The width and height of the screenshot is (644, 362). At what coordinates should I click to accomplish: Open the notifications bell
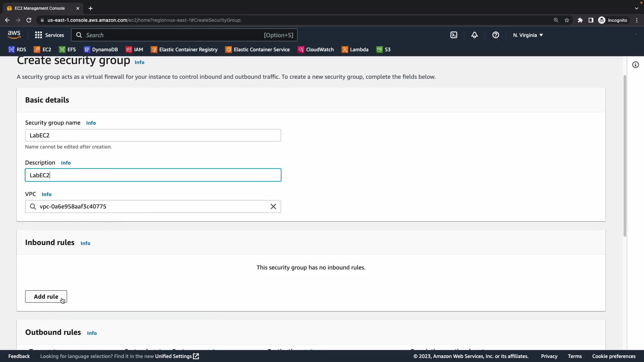coord(474,35)
